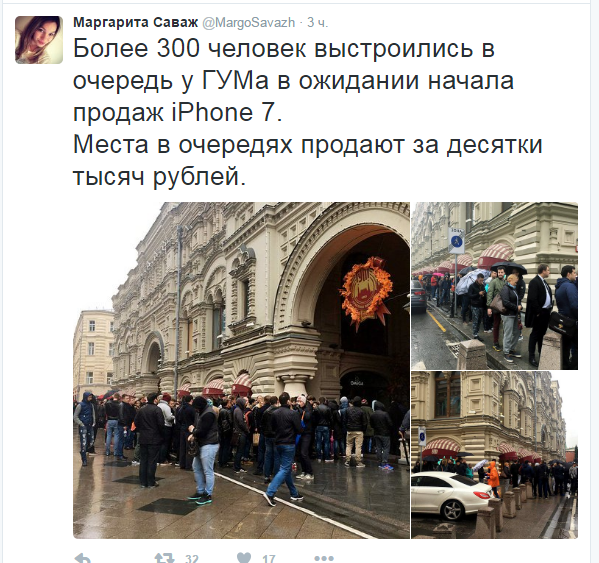Open the large photo of GUM entrance crowd
Screen dimensions: 599x563
(241, 370)
